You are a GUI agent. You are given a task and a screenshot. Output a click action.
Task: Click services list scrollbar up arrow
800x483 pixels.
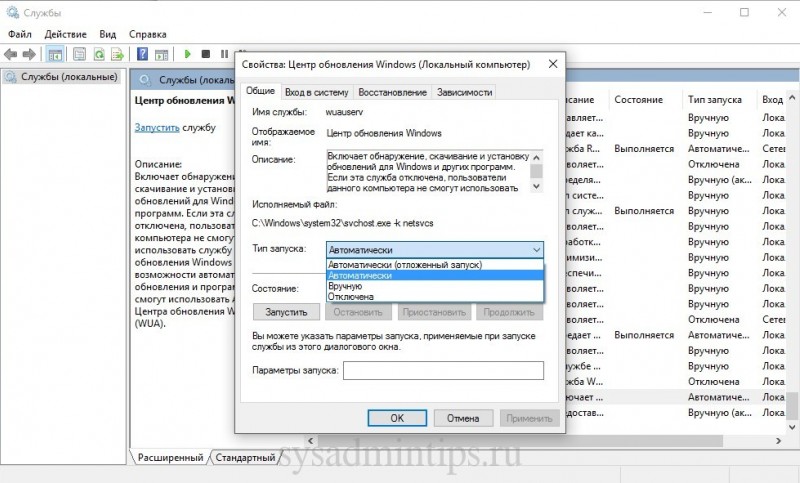792,97
